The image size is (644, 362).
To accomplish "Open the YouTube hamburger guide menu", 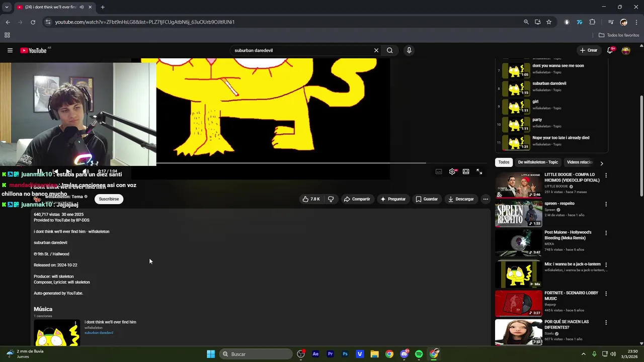I will point(10,50).
